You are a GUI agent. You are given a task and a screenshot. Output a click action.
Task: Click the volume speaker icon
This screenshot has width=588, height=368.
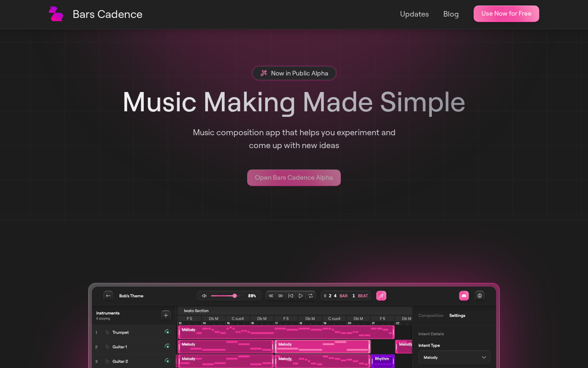click(x=204, y=296)
